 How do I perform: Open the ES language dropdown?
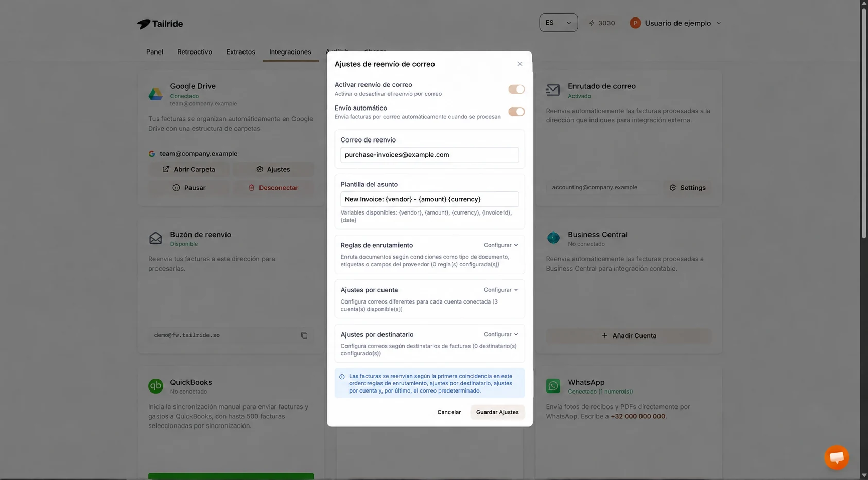click(x=559, y=23)
